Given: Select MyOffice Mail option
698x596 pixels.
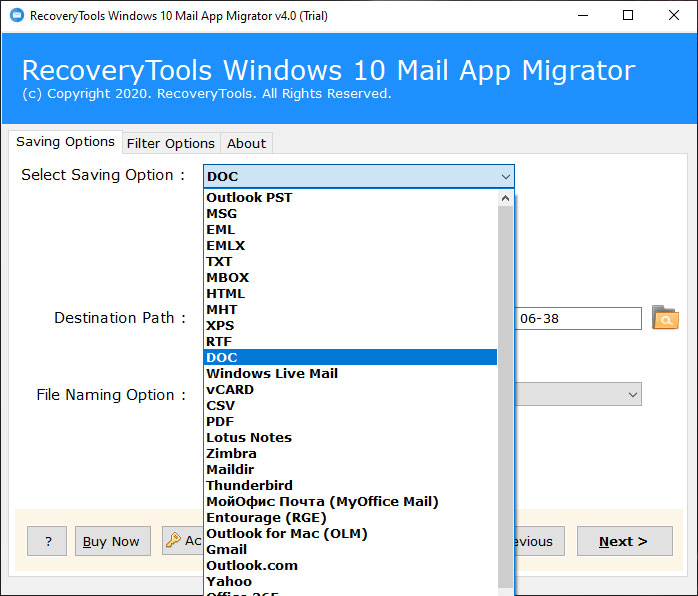Looking at the screenshot, I should click(x=350, y=502).
